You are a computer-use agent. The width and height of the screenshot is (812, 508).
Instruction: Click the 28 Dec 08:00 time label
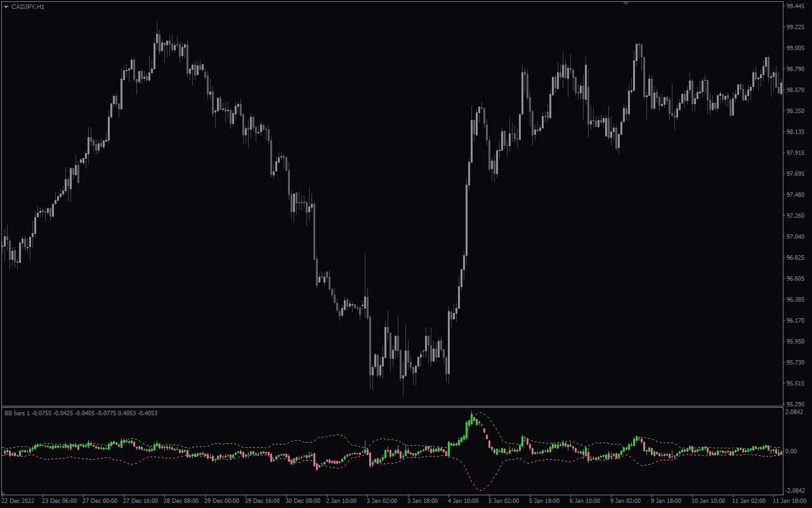[x=181, y=501]
